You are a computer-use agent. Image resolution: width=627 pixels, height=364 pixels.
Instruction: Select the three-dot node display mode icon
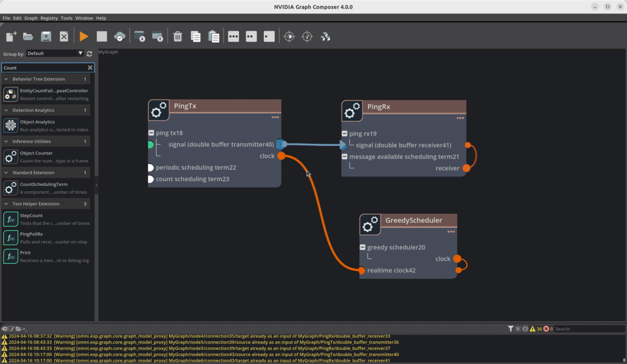pos(233,36)
